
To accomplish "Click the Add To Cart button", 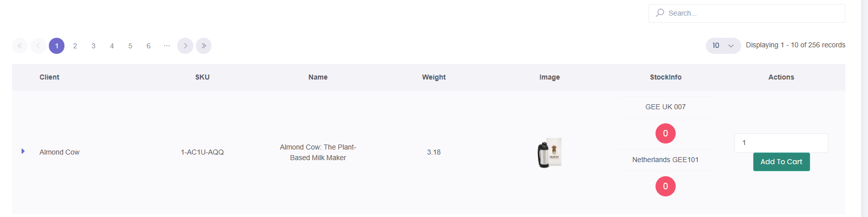I will 781,162.
